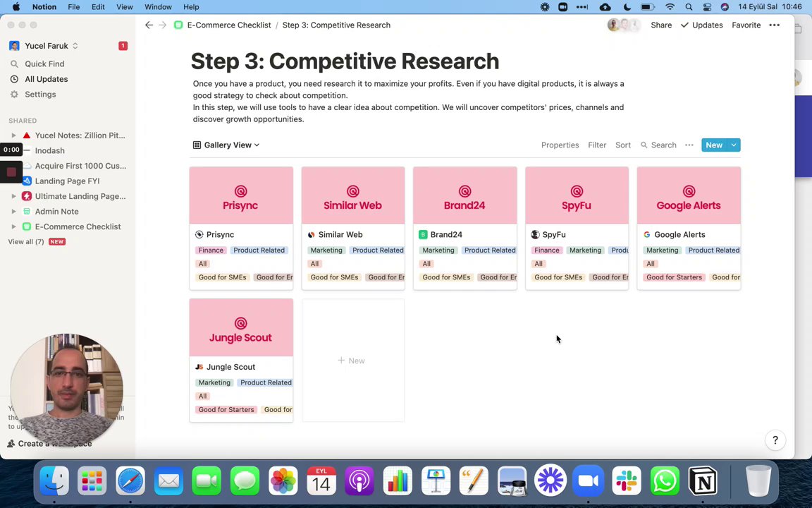Open Podcasts from the dock
The image size is (812, 508).
pyautogui.click(x=359, y=481)
